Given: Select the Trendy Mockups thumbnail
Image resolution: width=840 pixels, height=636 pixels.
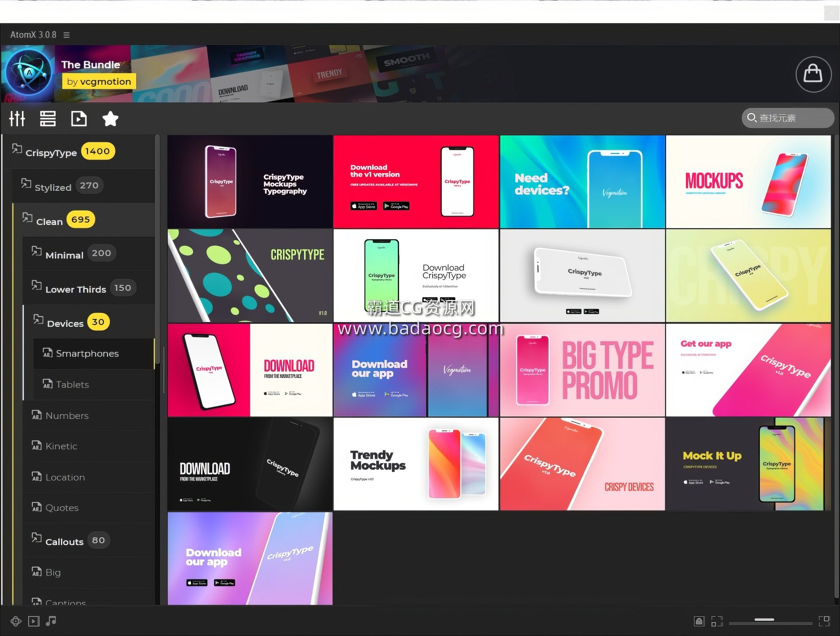Looking at the screenshot, I should click(x=416, y=464).
